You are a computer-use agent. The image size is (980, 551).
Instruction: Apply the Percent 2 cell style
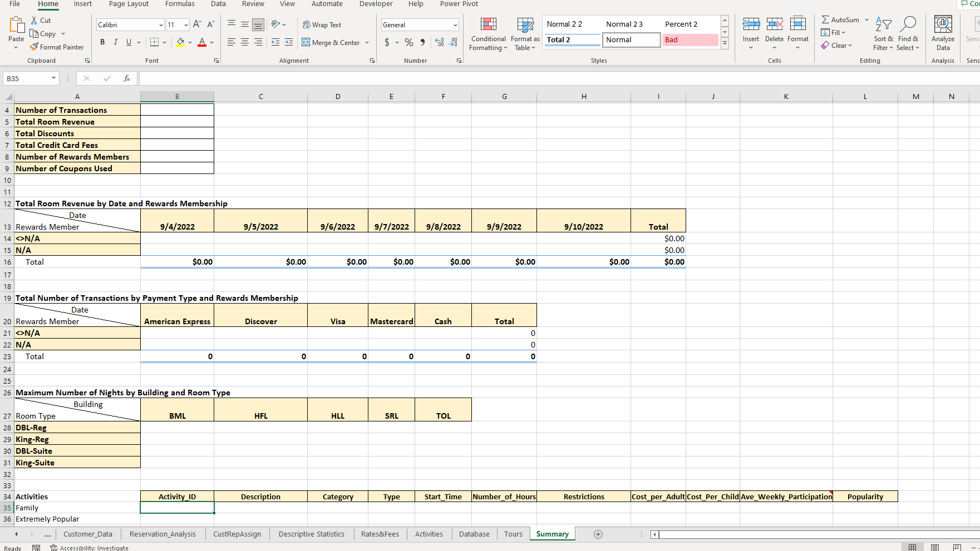click(690, 24)
